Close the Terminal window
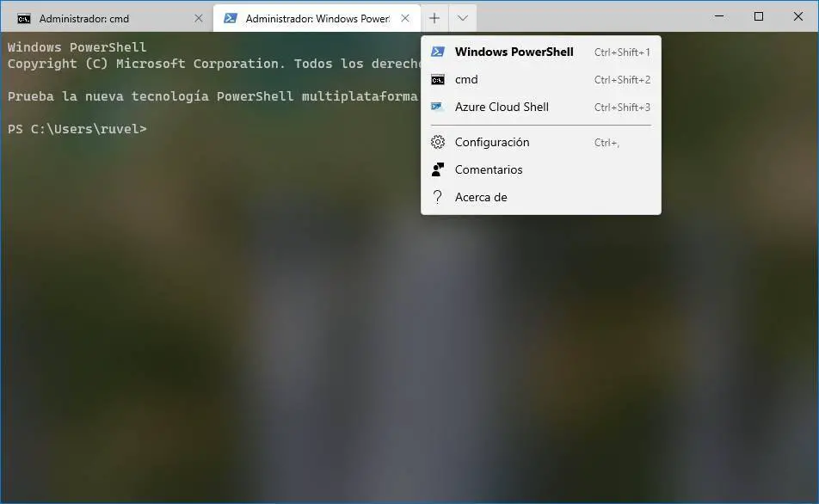 tap(798, 16)
